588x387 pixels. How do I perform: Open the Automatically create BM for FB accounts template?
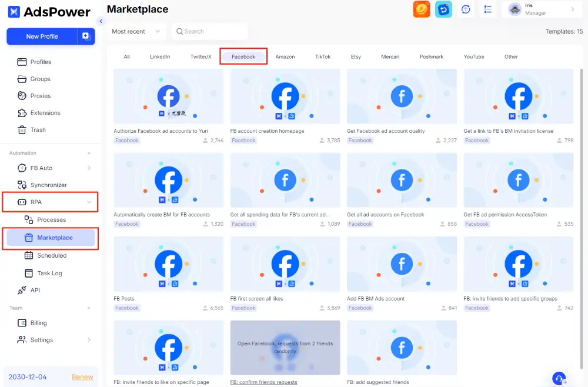tap(168, 180)
